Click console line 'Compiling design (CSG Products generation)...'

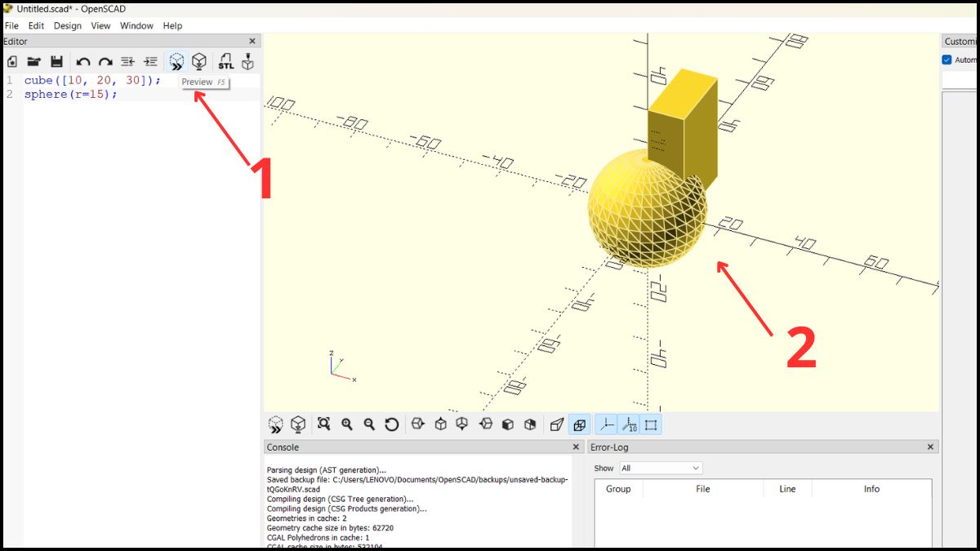pos(347,509)
